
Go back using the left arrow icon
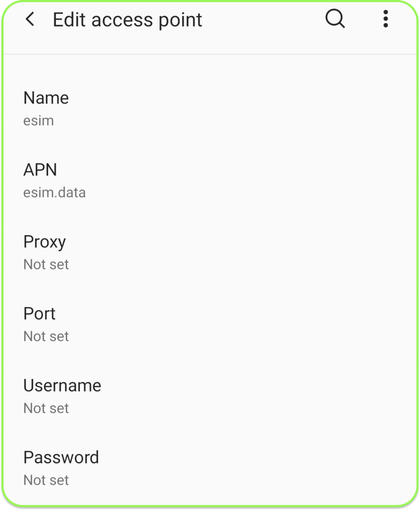[x=30, y=19]
